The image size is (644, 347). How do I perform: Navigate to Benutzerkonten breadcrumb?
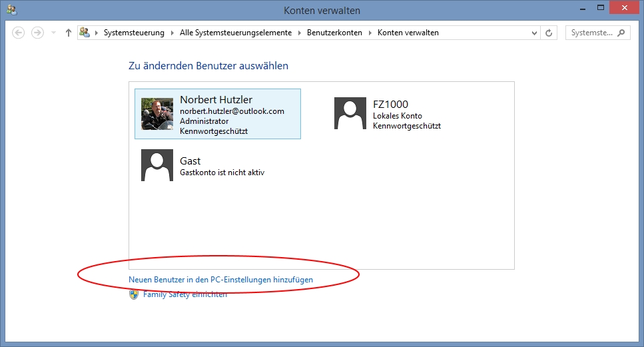[334, 33]
